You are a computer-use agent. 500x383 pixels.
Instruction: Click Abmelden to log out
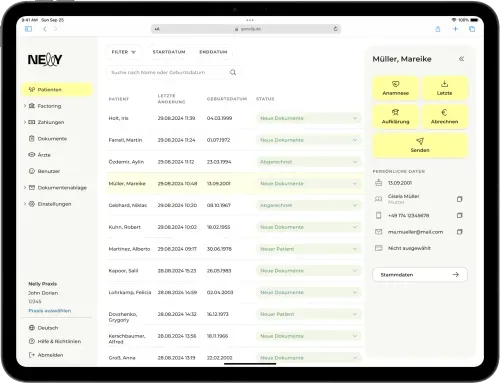(x=46, y=355)
